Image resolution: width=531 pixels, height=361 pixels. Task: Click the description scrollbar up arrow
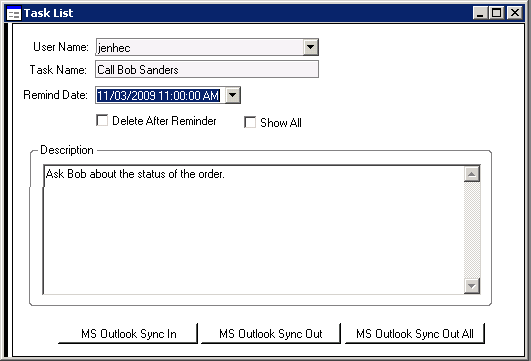472,174
